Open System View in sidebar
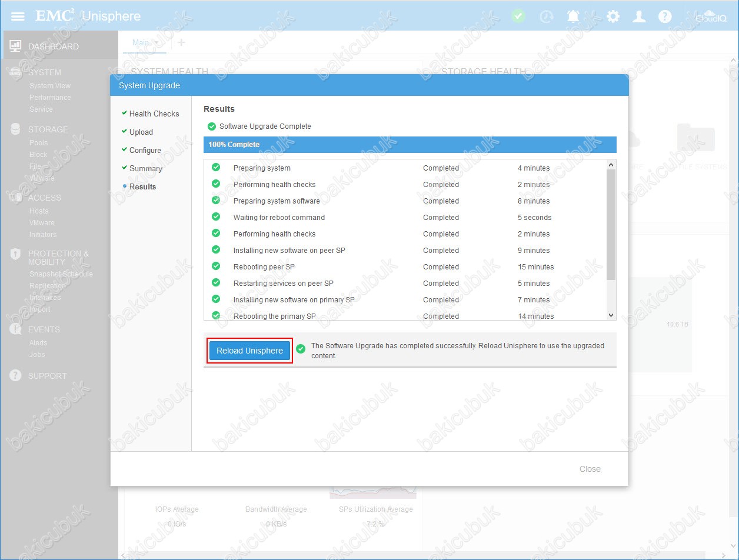The image size is (739, 560). click(50, 86)
